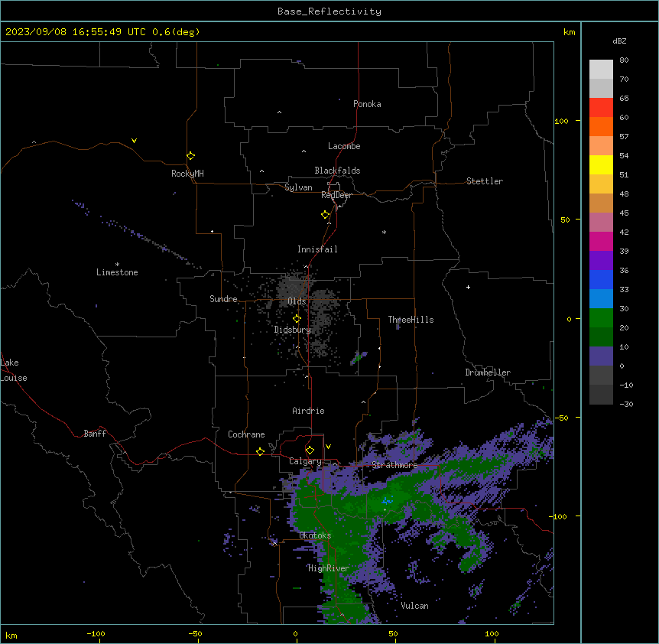659x644 pixels.
Task: Click the RockyMH label
Action: [x=187, y=174]
